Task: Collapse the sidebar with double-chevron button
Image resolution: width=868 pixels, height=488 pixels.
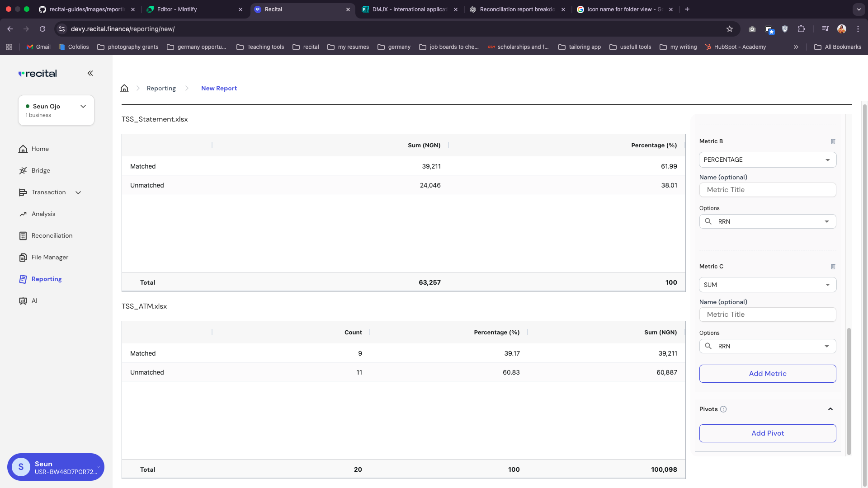Action: pyautogui.click(x=90, y=73)
